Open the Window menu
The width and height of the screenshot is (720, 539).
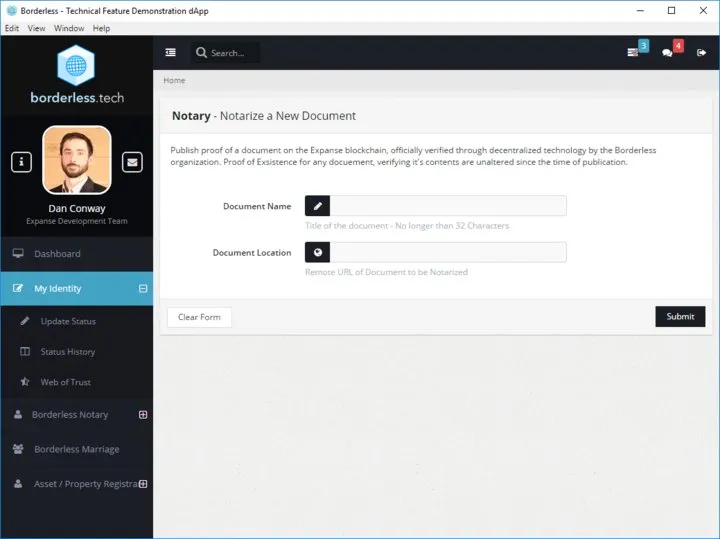69,28
